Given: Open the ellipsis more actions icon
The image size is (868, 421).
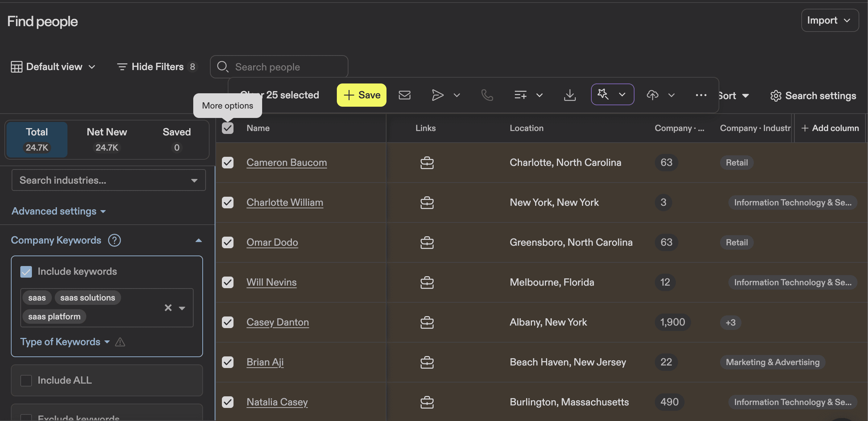Looking at the screenshot, I should pyautogui.click(x=701, y=95).
